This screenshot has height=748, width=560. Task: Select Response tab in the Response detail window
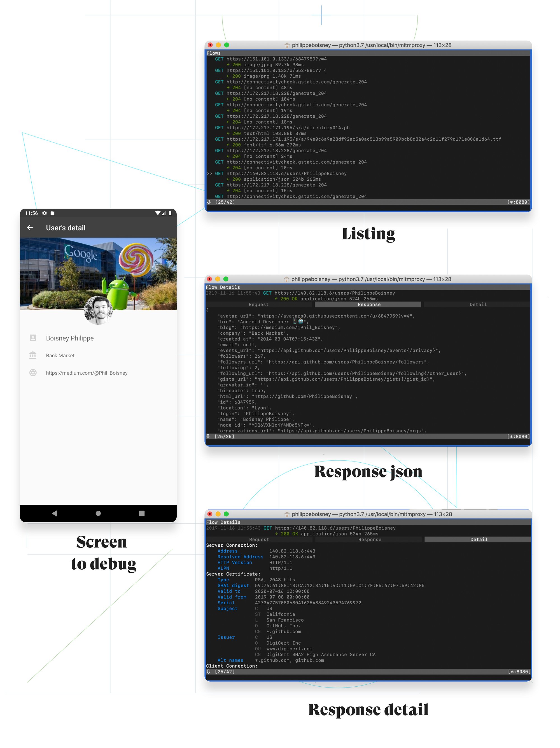click(369, 539)
